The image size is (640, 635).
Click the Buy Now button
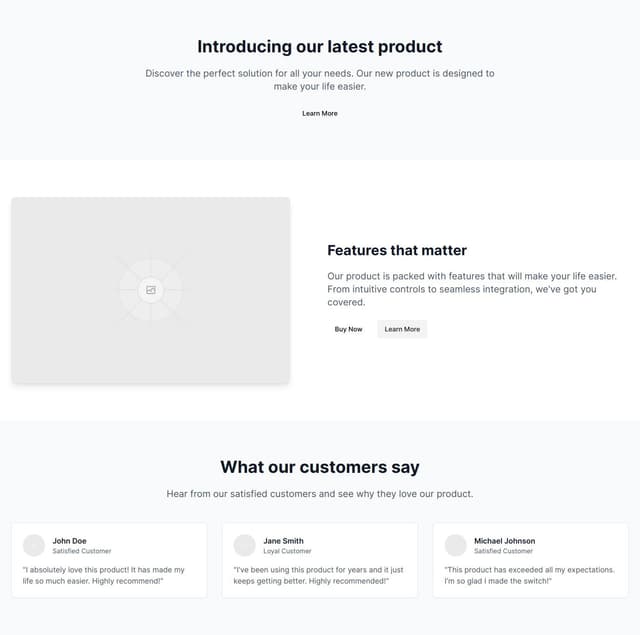pos(348,329)
